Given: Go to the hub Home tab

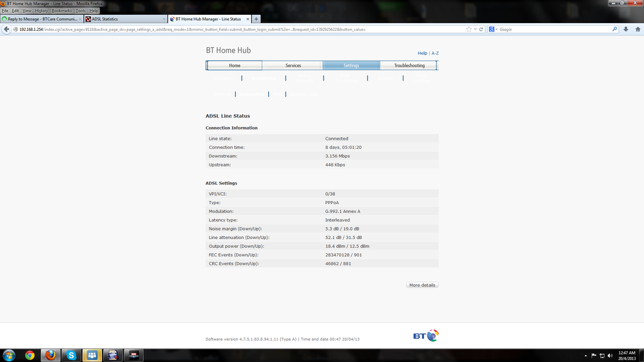Looking at the screenshot, I should (x=235, y=65).
